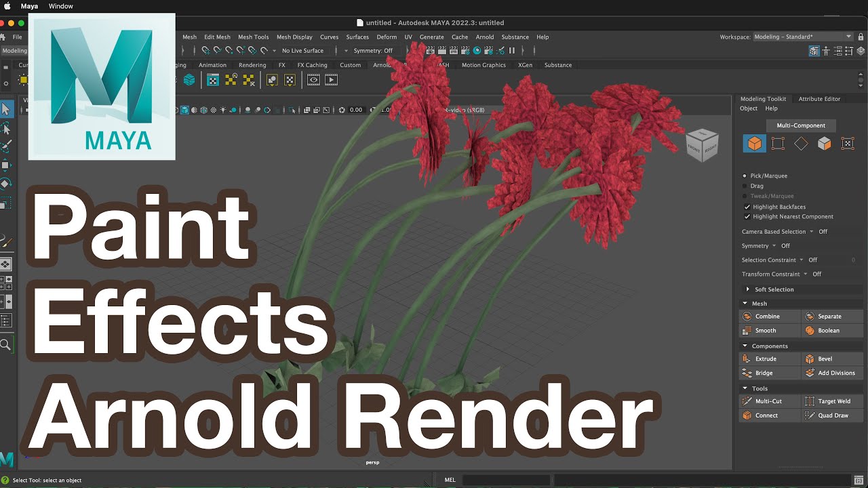Viewport: 868px width, 488px height.
Task: Click the viewport exposure value 0.00 field
Action: (356, 110)
